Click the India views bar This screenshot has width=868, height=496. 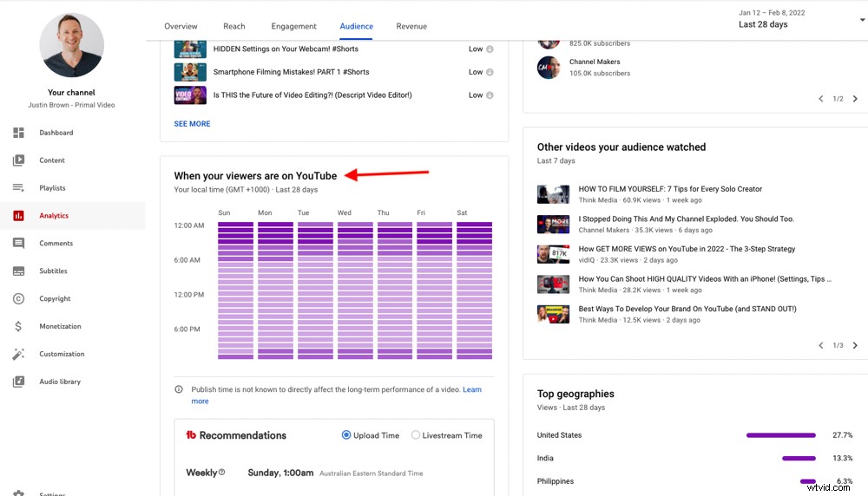click(x=799, y=458)
